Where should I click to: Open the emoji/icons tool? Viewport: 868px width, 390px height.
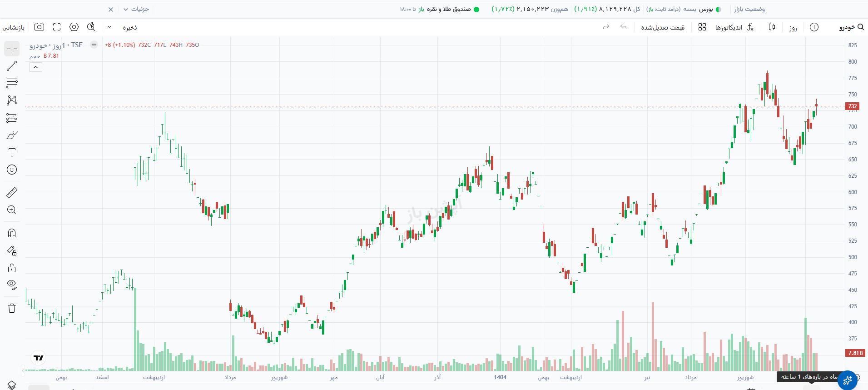pos(12,170)
